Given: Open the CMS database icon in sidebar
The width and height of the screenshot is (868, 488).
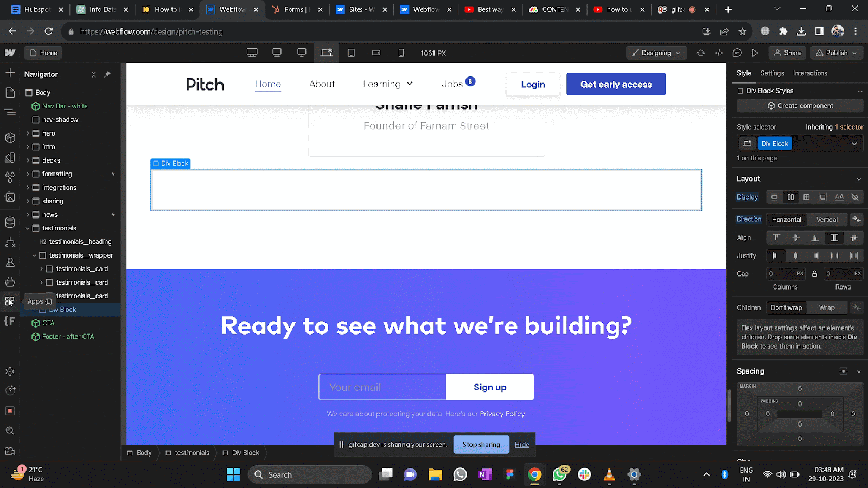Looking at the screenshot, I should pos(10,222).
